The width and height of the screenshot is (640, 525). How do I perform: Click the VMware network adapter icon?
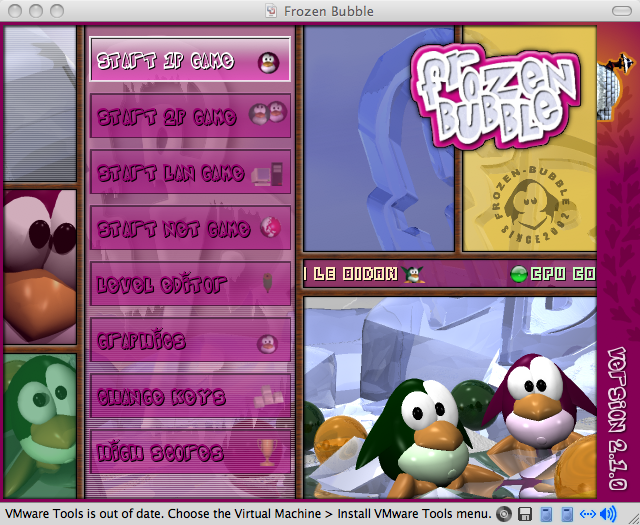click(x=587, y=514)
